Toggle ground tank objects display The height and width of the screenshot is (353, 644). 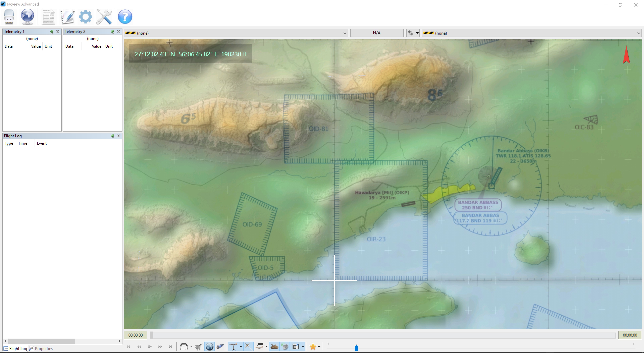pyautogui.click(x=274, y=346)
